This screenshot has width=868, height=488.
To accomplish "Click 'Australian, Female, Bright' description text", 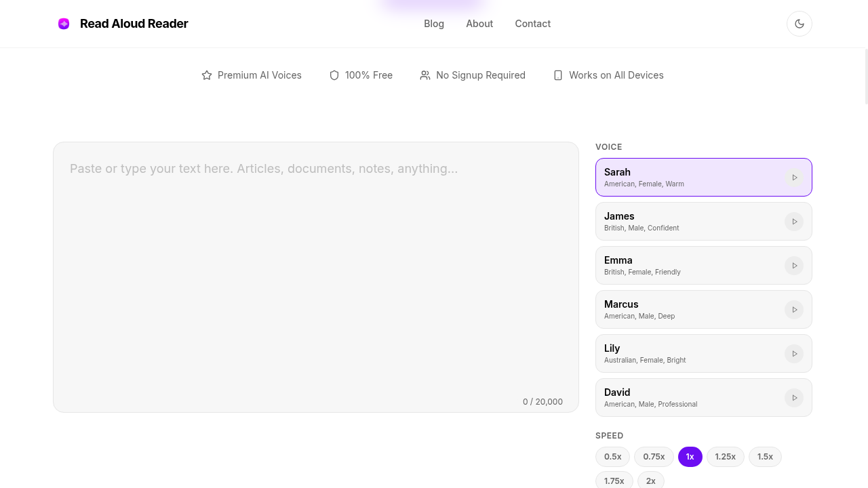I will coord(645,361).
